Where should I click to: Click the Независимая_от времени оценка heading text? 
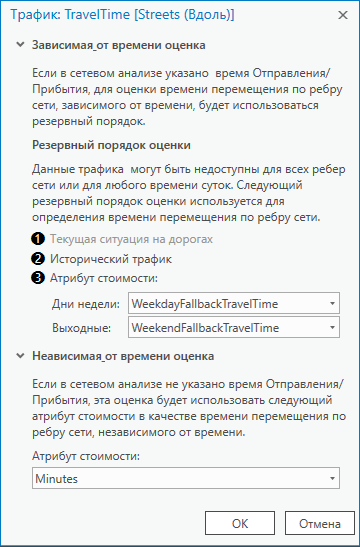[x=123, y=356]
